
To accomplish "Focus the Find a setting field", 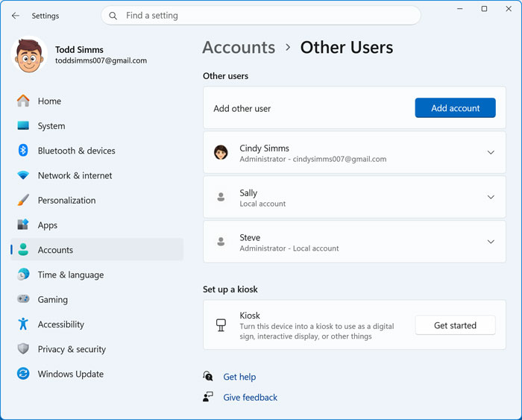I will pos(261,16).
